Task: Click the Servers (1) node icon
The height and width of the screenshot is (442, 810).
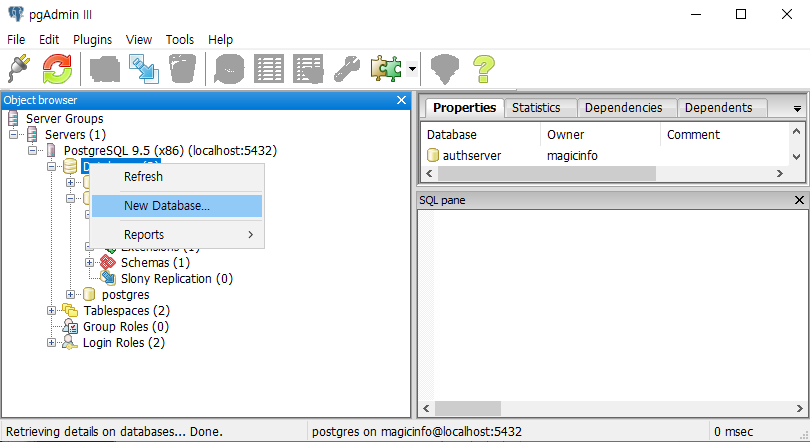Action: click(x=32, y=134)
